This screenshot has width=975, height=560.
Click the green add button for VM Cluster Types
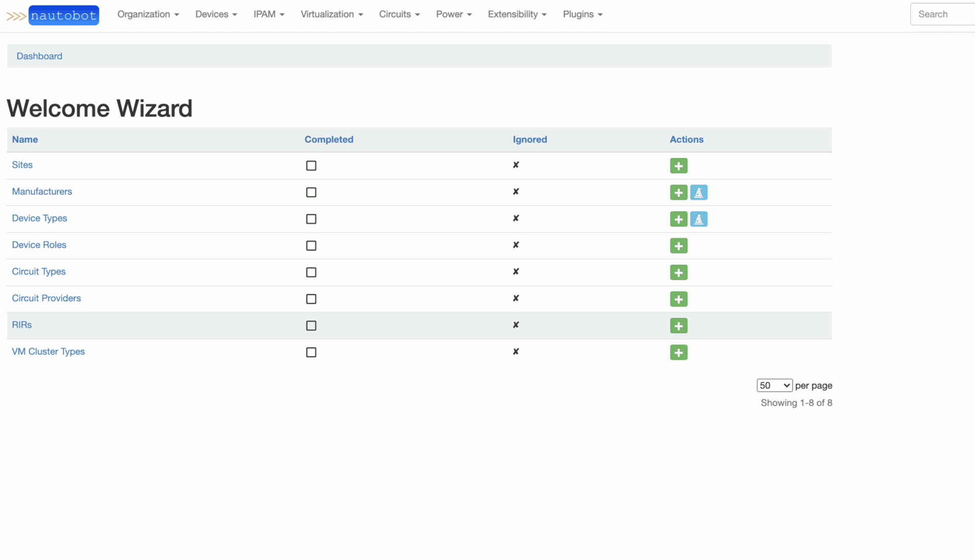click(x=678, y=352)
